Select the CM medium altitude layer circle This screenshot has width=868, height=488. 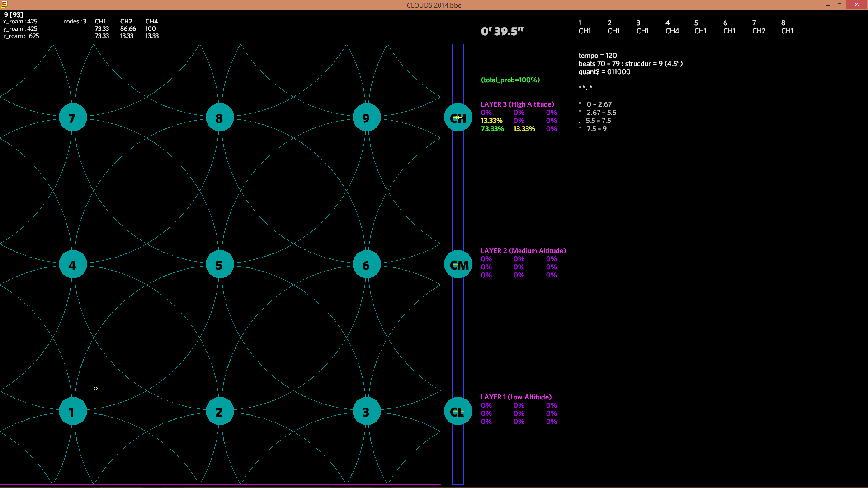click(x=458, y=264)
